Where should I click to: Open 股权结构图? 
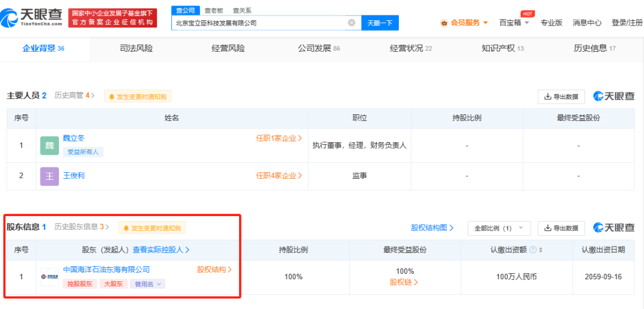432,228
